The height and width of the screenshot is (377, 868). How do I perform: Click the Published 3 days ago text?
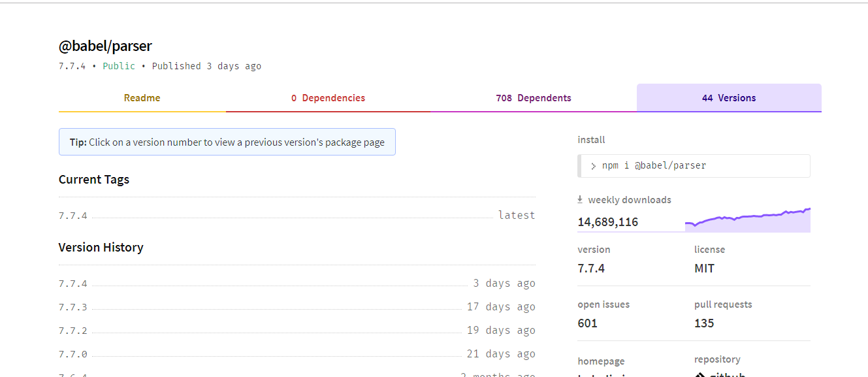[x=206, y=65]
